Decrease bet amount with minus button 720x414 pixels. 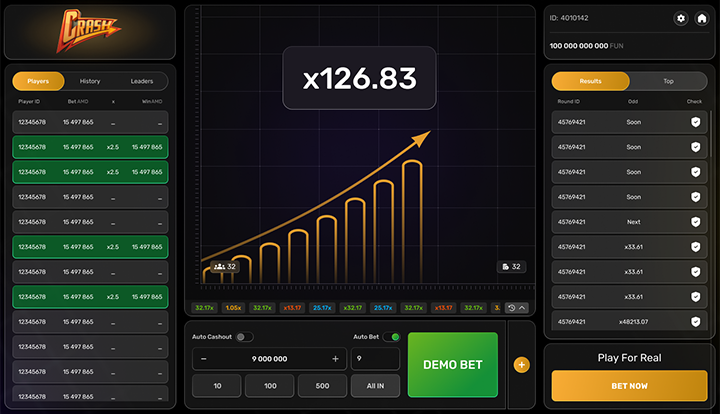204,359
